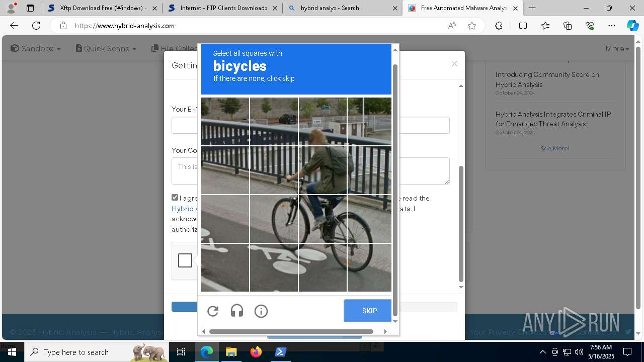Open the captcha info icon

(x=261, y=311)
